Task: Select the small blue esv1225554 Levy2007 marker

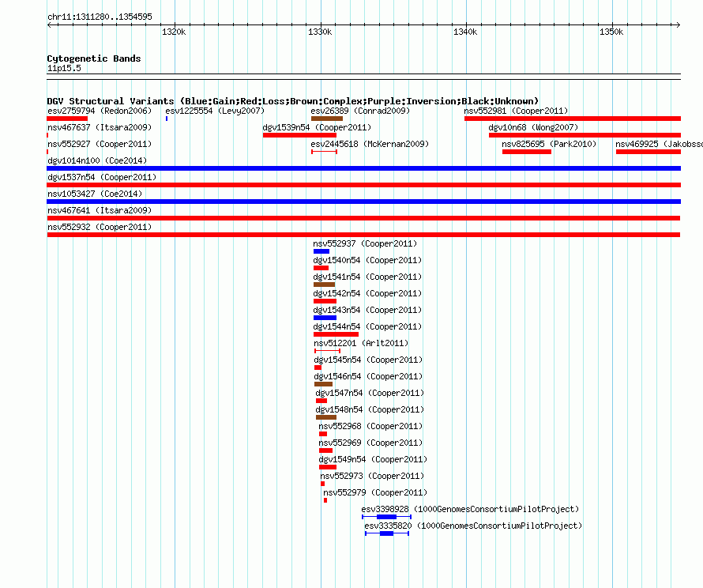Action: coord(167,119)
